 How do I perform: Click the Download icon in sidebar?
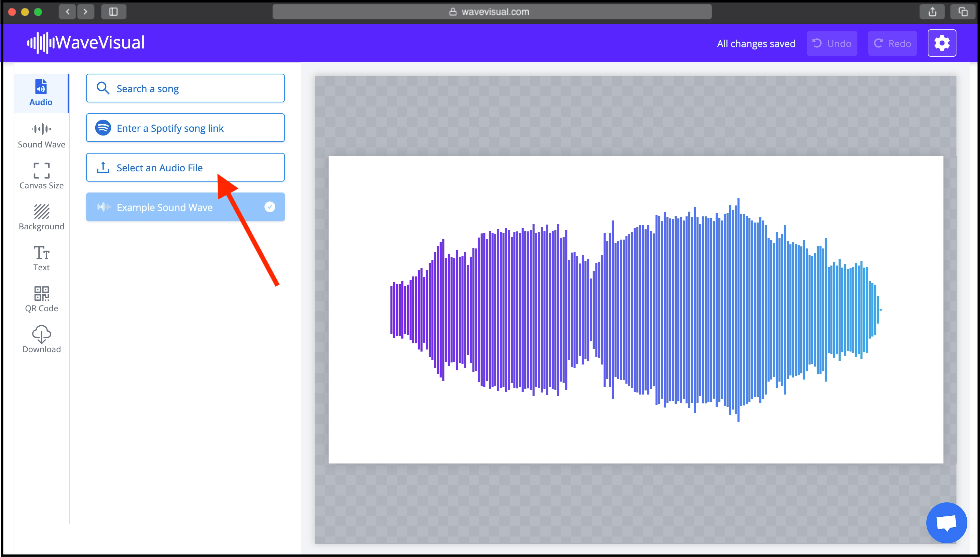pyautogui.click(x=41, y=334)
